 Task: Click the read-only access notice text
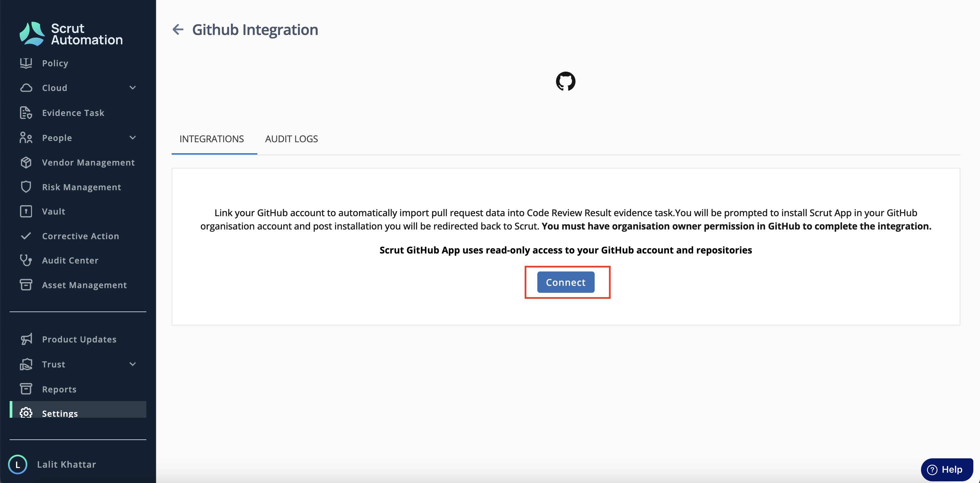(566, 250)
